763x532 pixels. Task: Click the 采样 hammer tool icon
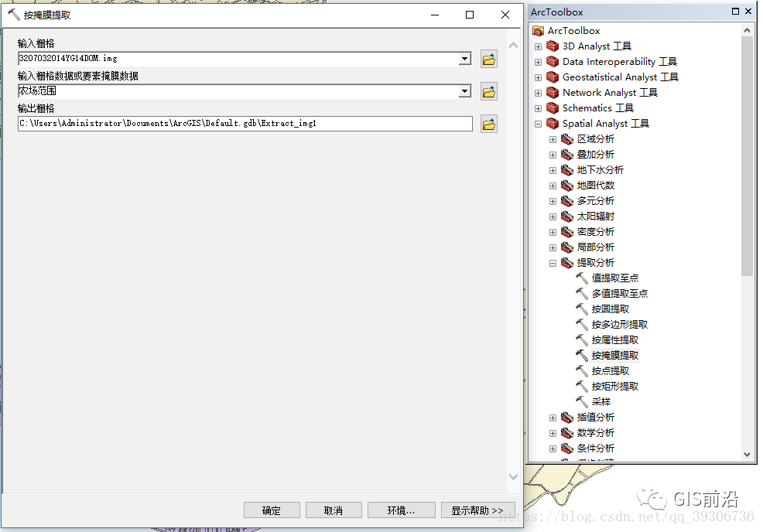(582, 402)
